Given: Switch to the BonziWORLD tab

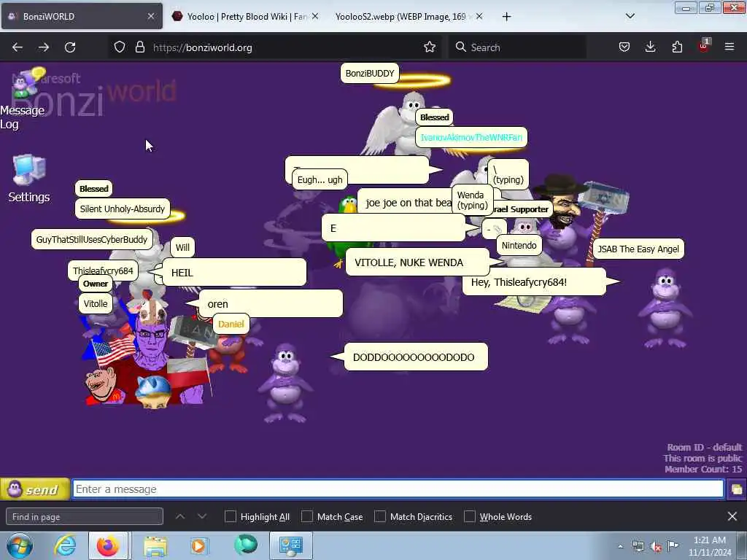Looking at the screenshot, I should (82, 16).
